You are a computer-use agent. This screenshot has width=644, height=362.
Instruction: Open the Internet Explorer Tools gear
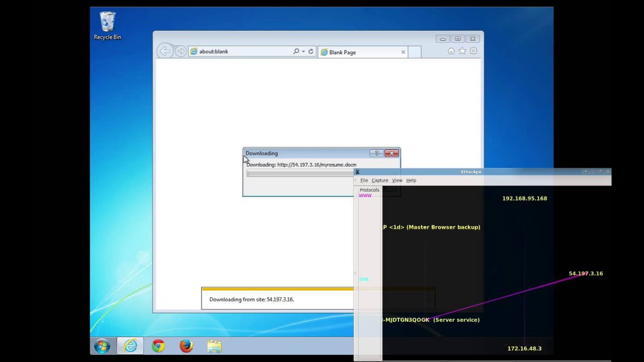pyautogui.click(x=473, y=51)
